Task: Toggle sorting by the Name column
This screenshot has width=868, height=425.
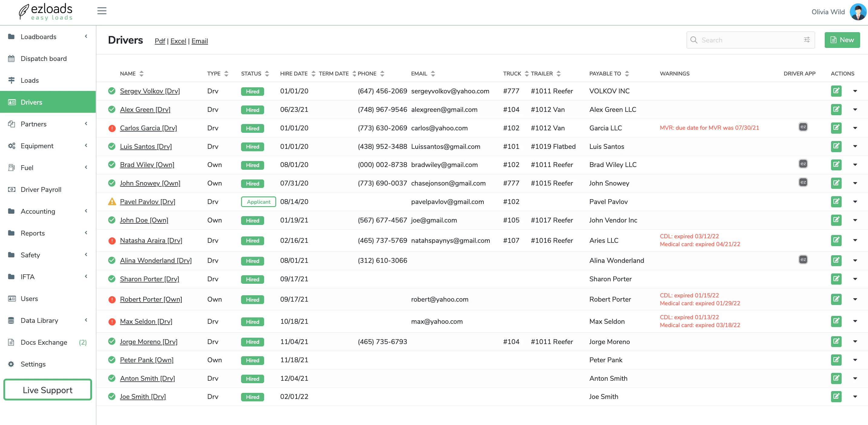Action: (x=141, y=73)
